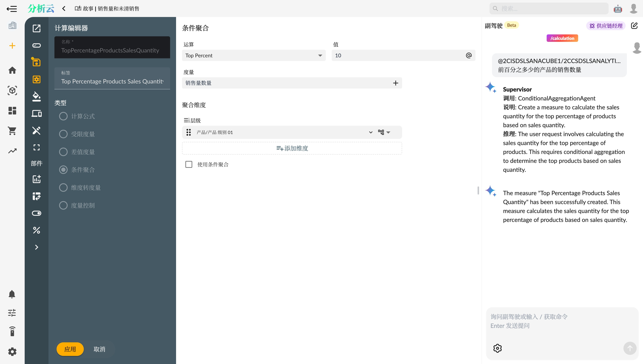
Task: Click the @ parameter icon in value field
Action: tap(469, 55)
